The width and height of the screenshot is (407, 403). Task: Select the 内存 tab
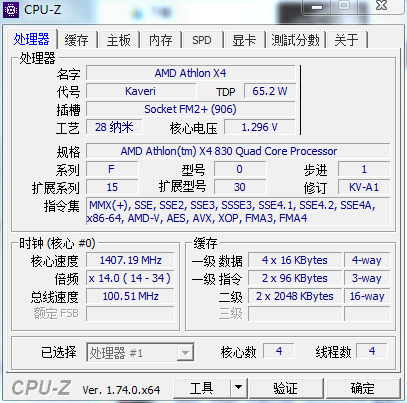point(161,40)
